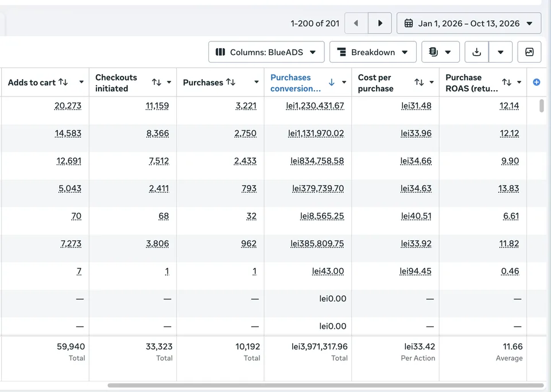Click cost per purchase lei33.96
The height and width of the screenshot is (392, 551).
(x=416, y=134)
